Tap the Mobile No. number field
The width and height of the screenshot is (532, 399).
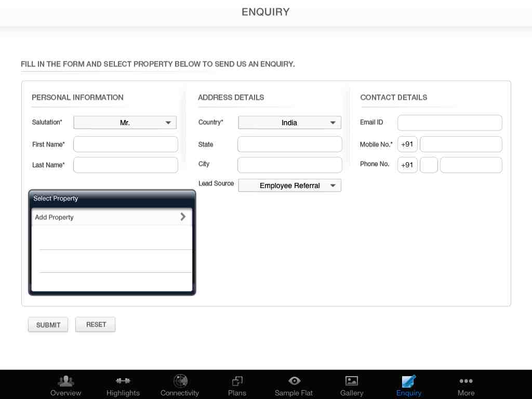(x=461, y=144)
